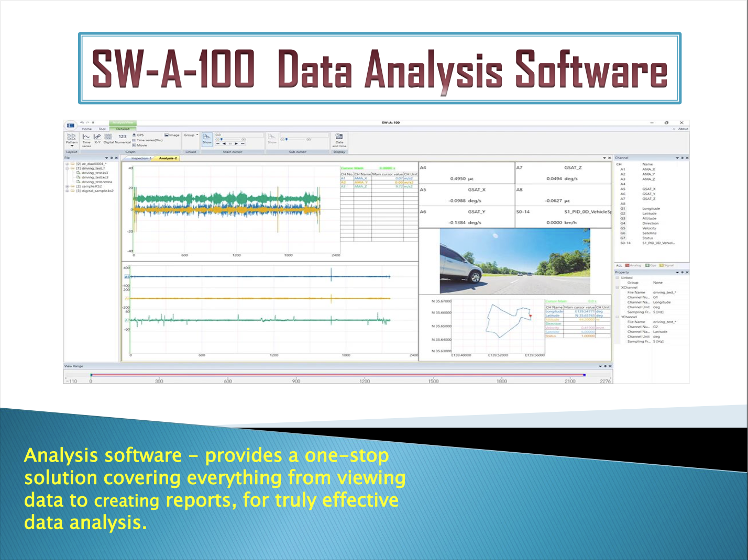Expand the [3] digital_sample.ks2 node

tap(67, 191)
